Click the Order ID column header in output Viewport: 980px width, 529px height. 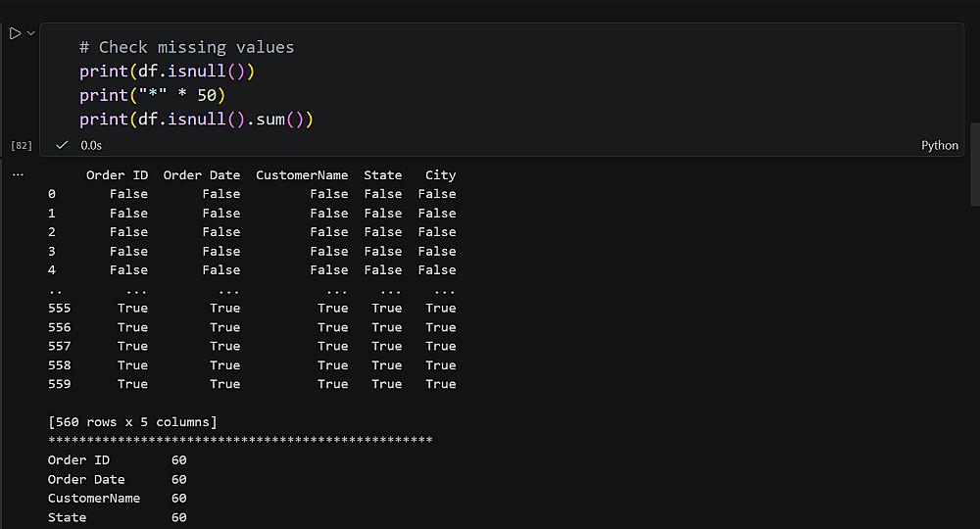click(x=117, y=175)
